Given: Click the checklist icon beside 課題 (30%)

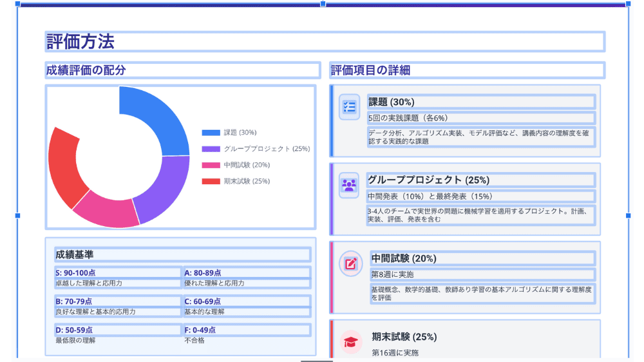Looking at the screenshot, I should click(x=350, y=107).
